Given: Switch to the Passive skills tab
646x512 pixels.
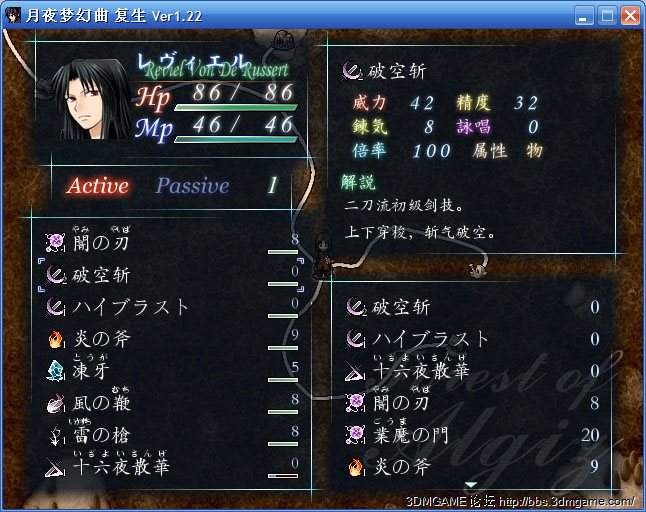Looking at the screenshot, I should tap(192, 186).
